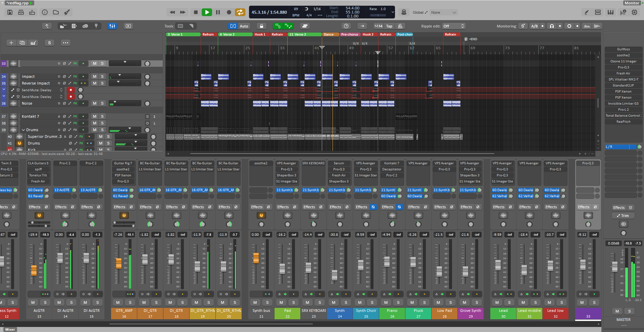
Task: Open the piano keyboard icon at top right
Action: pyautogui.click(x=610, y=12)
